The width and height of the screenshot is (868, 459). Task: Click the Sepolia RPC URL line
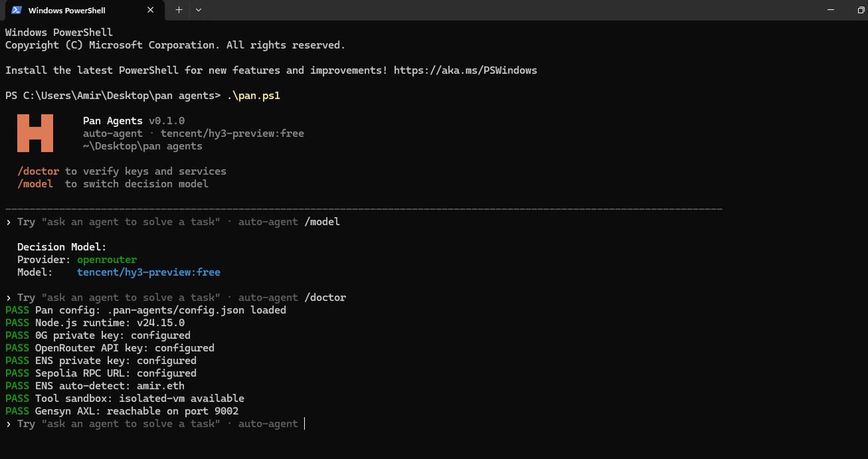[x=101, y=374]
